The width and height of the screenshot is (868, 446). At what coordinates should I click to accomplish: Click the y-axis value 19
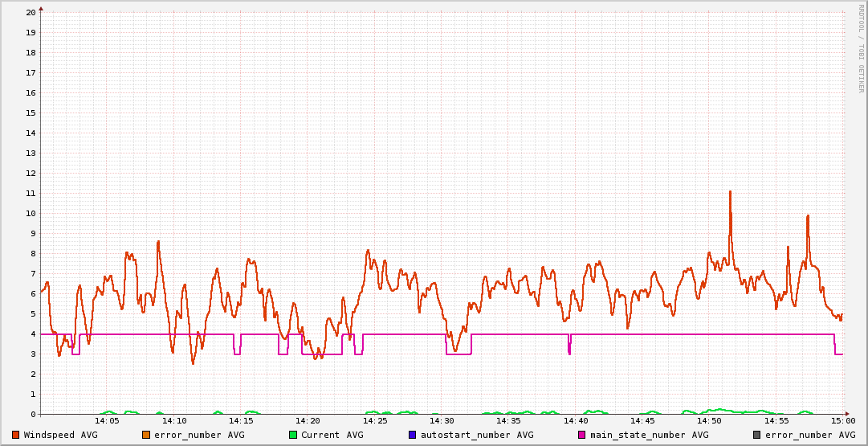[31, 32]
